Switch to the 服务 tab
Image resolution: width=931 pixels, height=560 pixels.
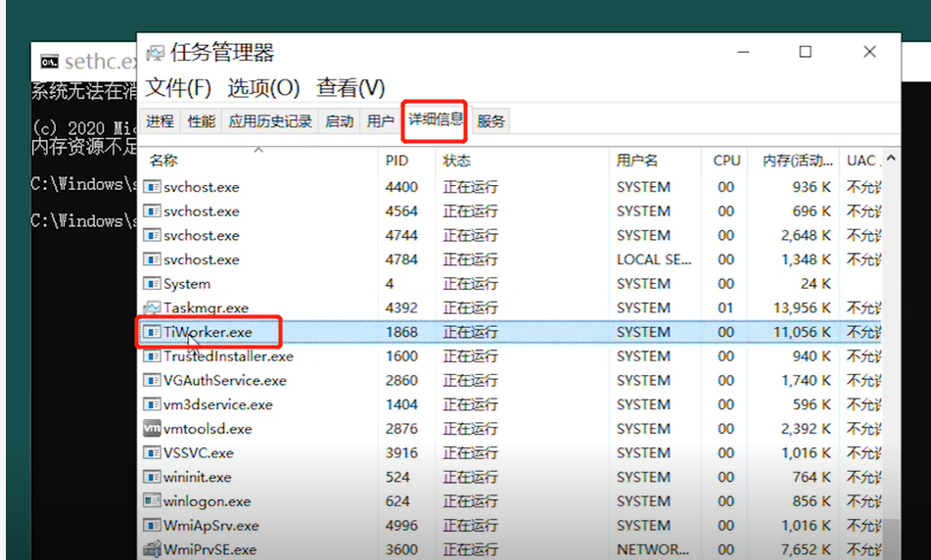491,121
